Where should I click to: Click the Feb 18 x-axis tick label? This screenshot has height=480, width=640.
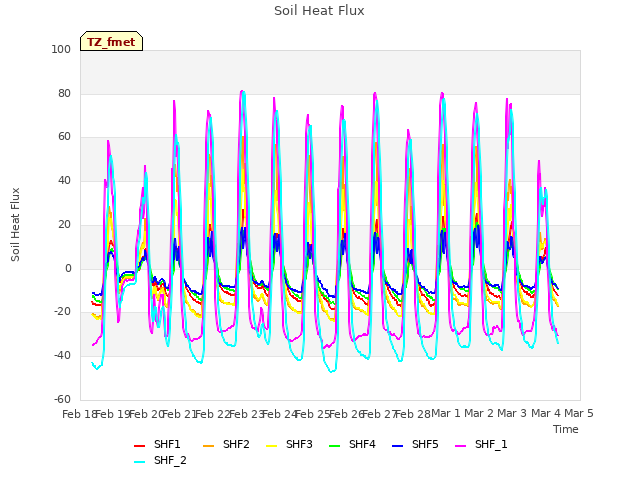click(x=79, y=414)
